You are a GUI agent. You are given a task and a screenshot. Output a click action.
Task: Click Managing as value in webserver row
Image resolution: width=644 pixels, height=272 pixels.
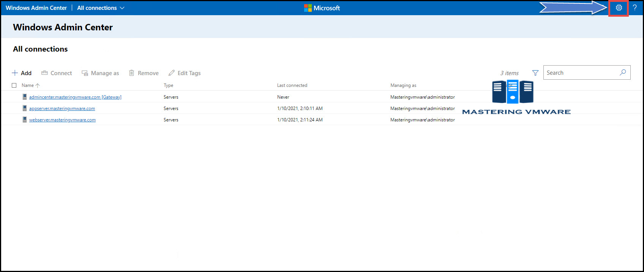[x=423, y=120]
